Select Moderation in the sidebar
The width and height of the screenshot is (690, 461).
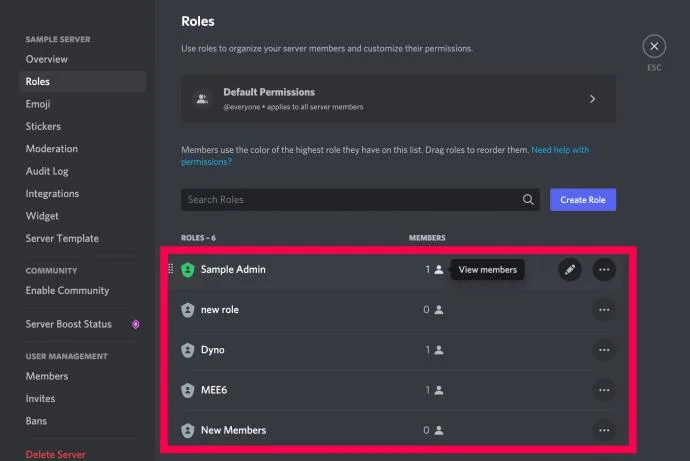pyautogui.click(x=51, y=149)
